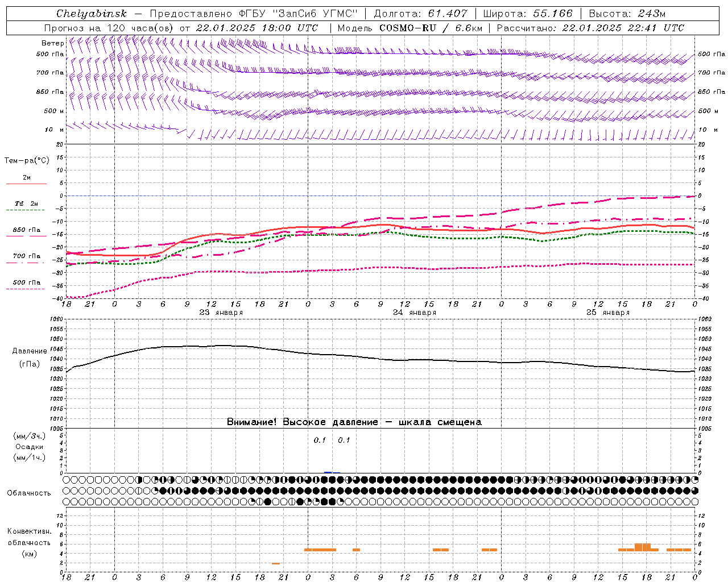Click the Chelyabinsk station title
Viewport: 728px width, 582px height.
pos(92,14)
